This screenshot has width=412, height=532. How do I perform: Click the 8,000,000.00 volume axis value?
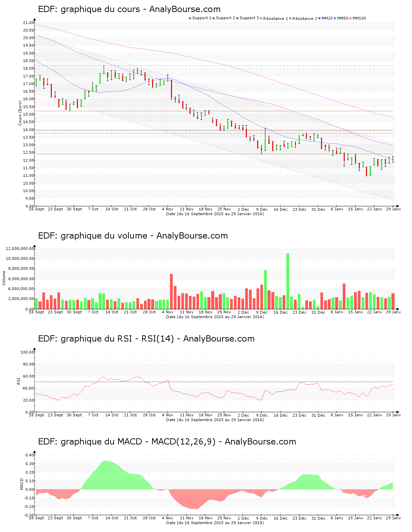point(21,268)
